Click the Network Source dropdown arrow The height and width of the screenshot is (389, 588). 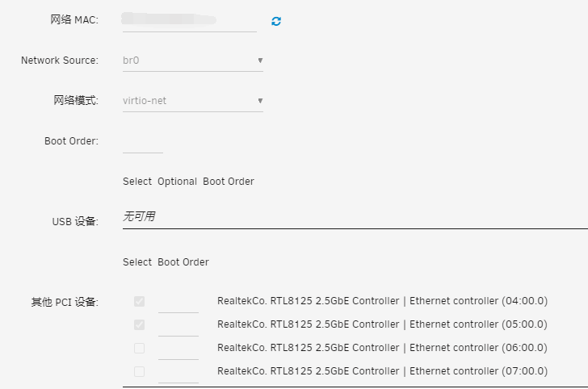pyautogui.click(x=260, y=61)
